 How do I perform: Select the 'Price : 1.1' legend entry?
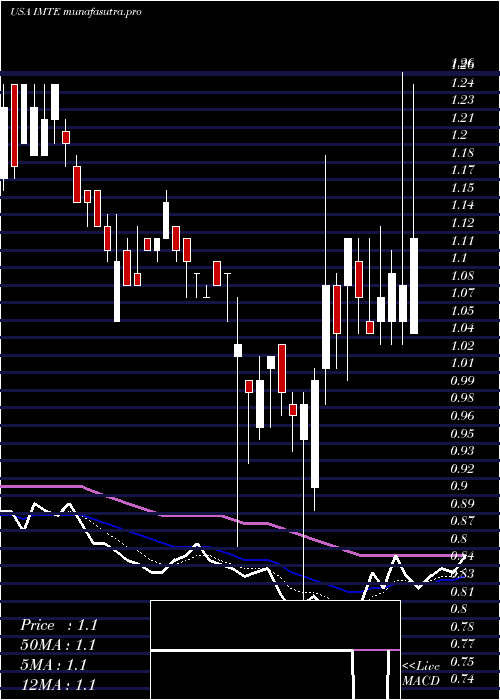pos(58,625)
